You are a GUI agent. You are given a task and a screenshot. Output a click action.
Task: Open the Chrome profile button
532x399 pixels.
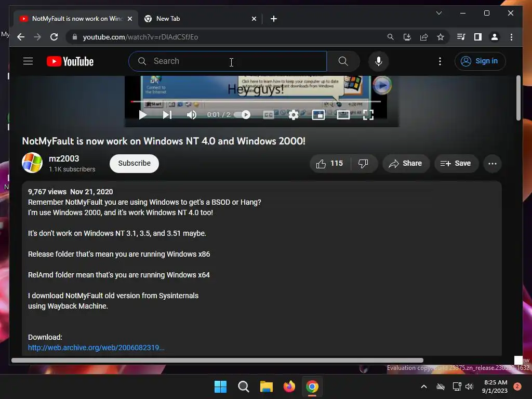coord(495,37)
